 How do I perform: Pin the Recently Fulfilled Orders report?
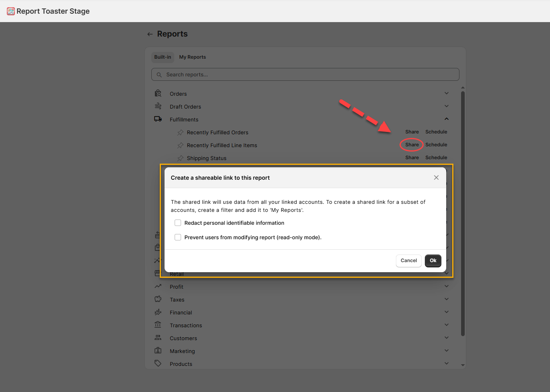[180, 133]
